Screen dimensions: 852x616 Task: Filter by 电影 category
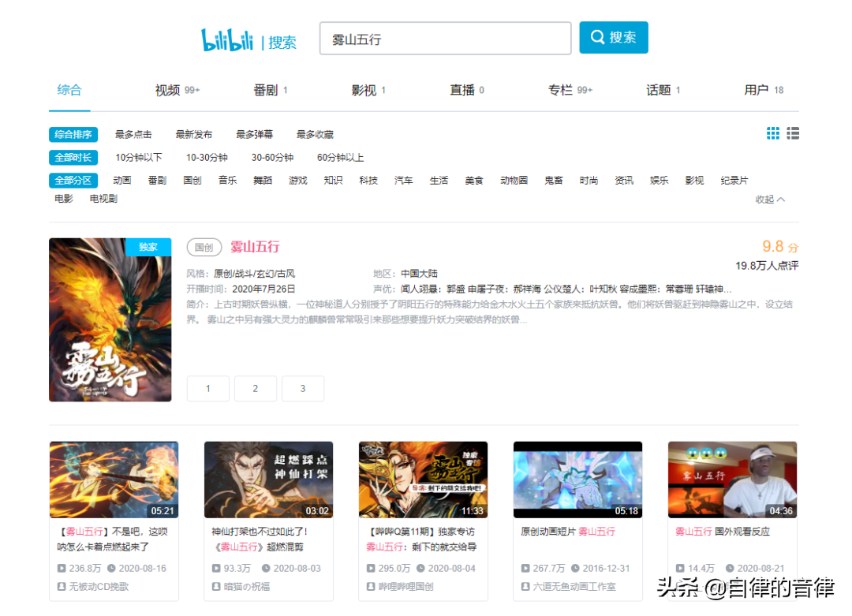coord(64,199)
